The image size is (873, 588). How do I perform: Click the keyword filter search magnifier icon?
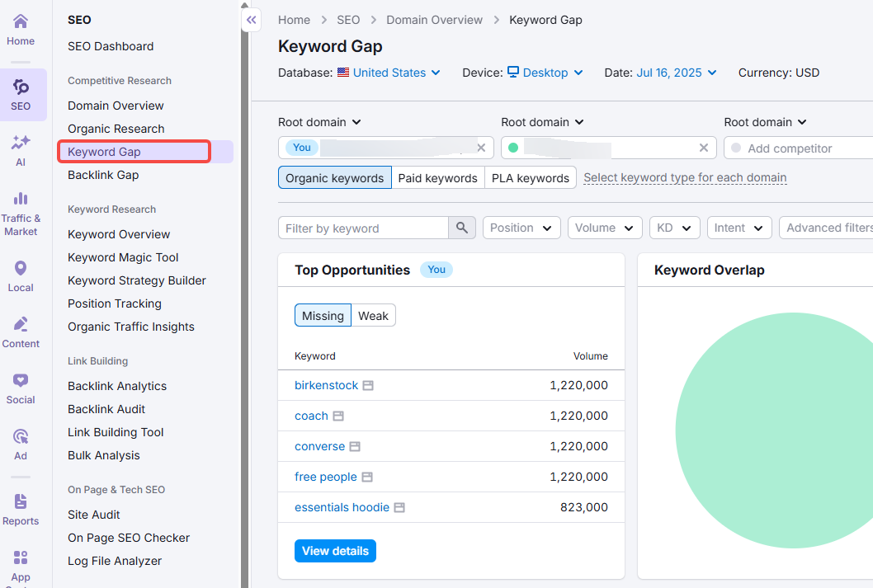462,227
